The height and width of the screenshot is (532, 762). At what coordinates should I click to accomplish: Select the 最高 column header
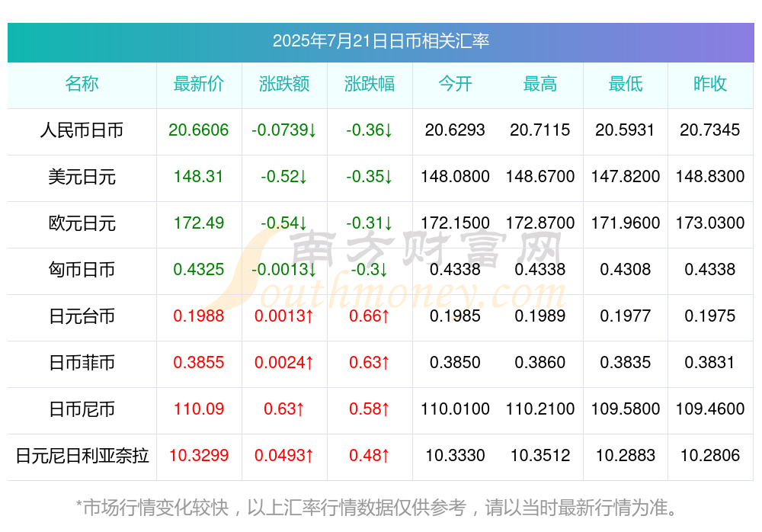tap(540, 84)
